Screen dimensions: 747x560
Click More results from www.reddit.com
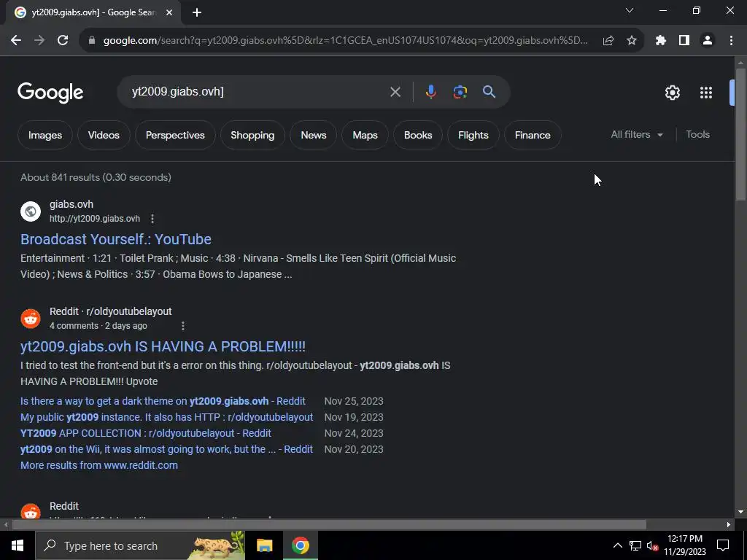pyautogui.click(x=99, y=465)
